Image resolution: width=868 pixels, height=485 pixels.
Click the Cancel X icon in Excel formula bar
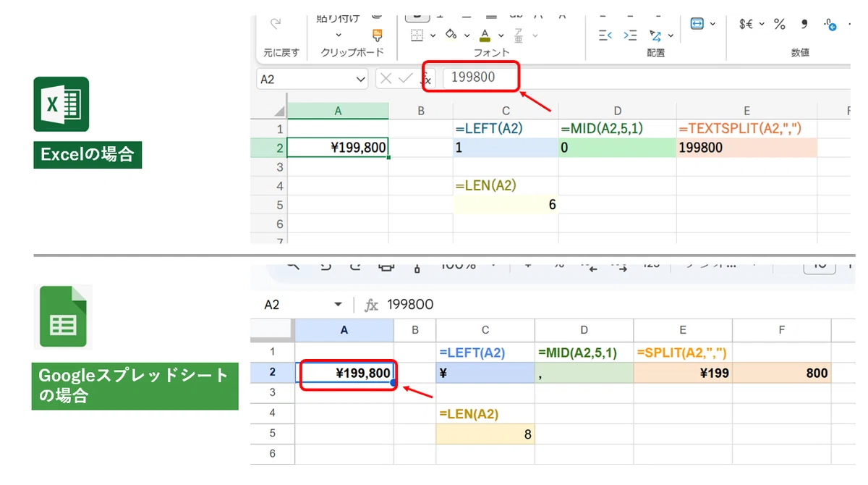[386, 78]
